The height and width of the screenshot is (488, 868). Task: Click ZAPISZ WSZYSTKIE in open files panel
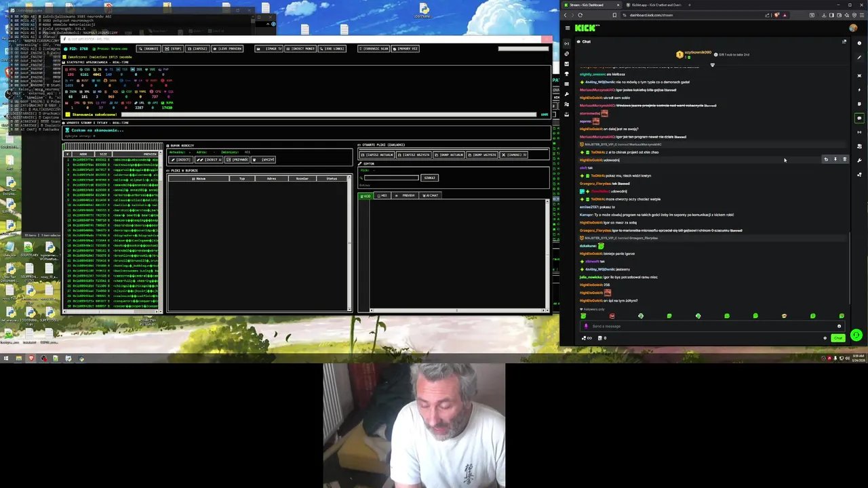[x=414, y=155]
